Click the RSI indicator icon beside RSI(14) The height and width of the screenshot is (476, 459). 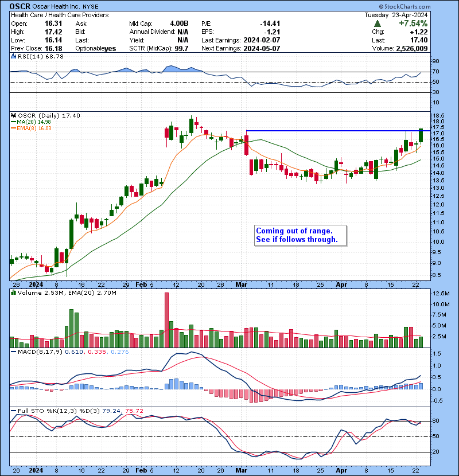(x=13, y=56)
